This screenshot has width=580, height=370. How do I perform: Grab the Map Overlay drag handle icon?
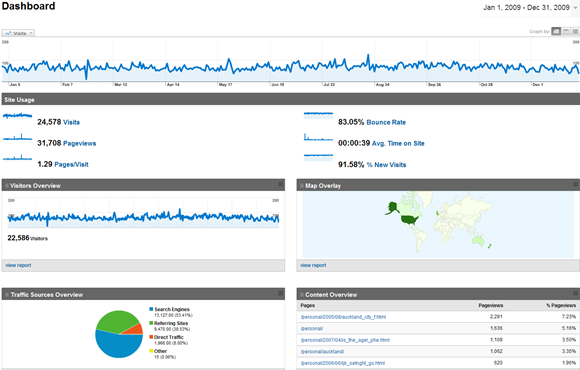coord(302,185)
